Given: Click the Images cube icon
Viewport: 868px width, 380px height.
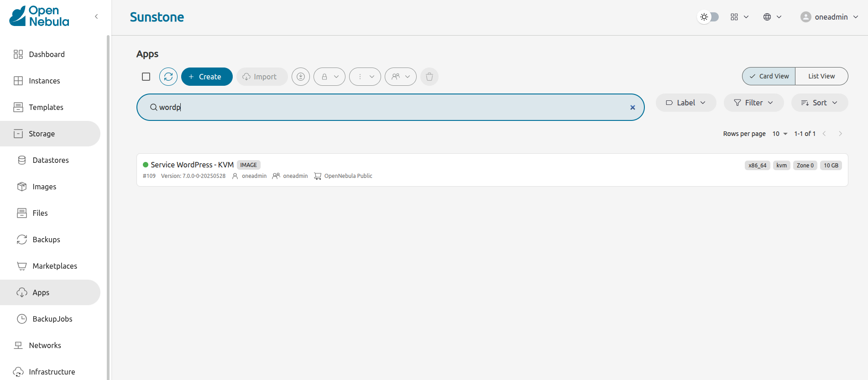Looking at the screenshot, I should point(22,187).
